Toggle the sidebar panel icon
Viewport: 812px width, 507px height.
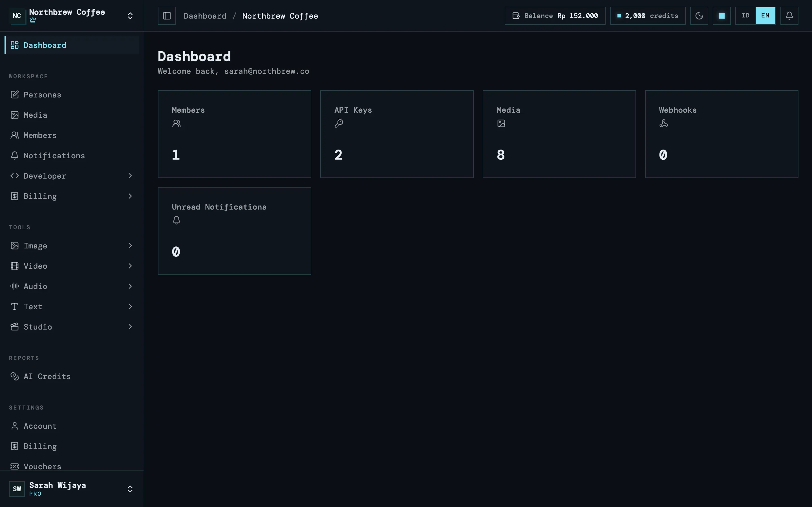[x=167, y=16]
